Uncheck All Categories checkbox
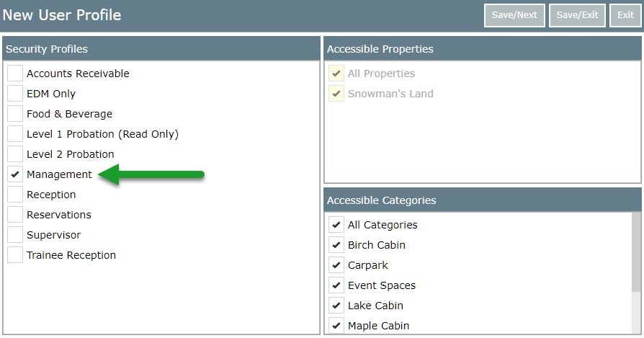 (x=336, y=225)
